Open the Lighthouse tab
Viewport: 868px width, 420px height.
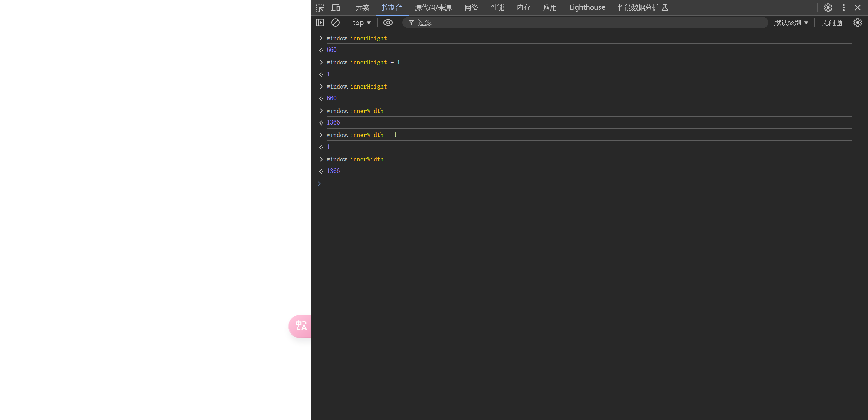pos(587,7)
